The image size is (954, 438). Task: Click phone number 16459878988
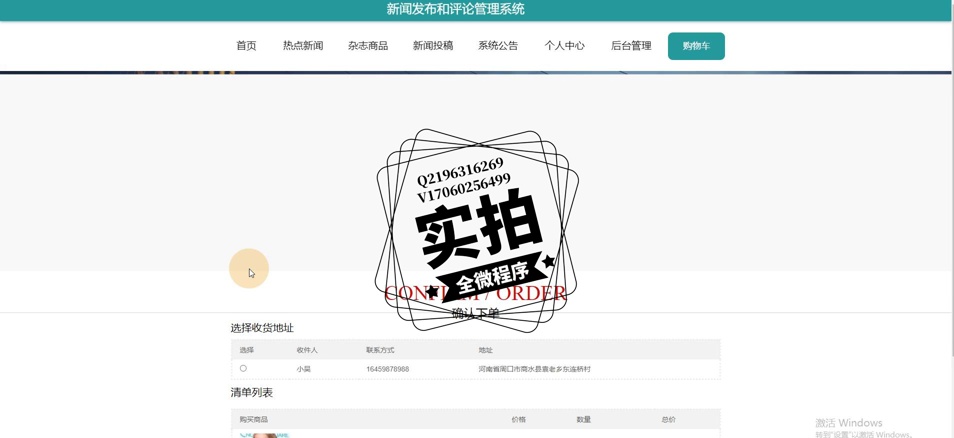(x=387, y=369)
